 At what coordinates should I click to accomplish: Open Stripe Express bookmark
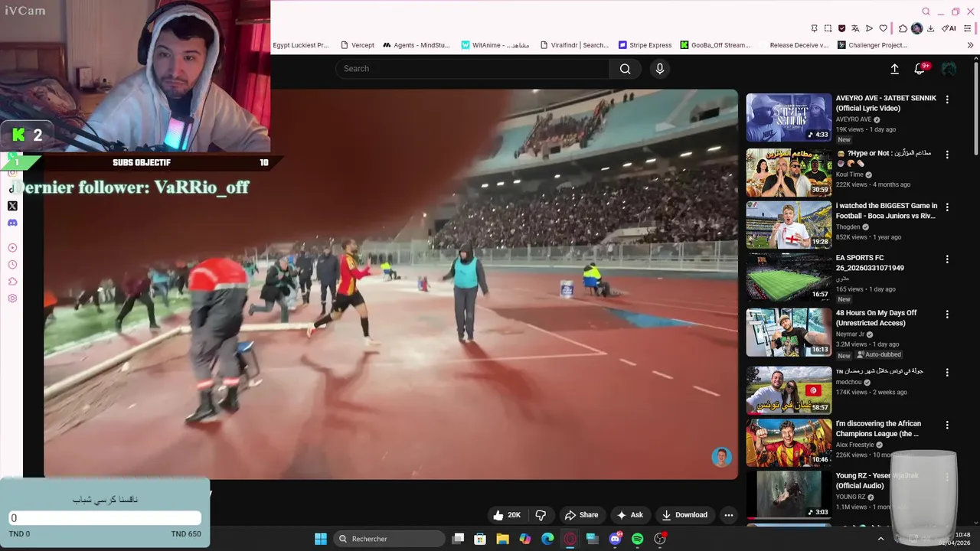[x=645, y=45]
